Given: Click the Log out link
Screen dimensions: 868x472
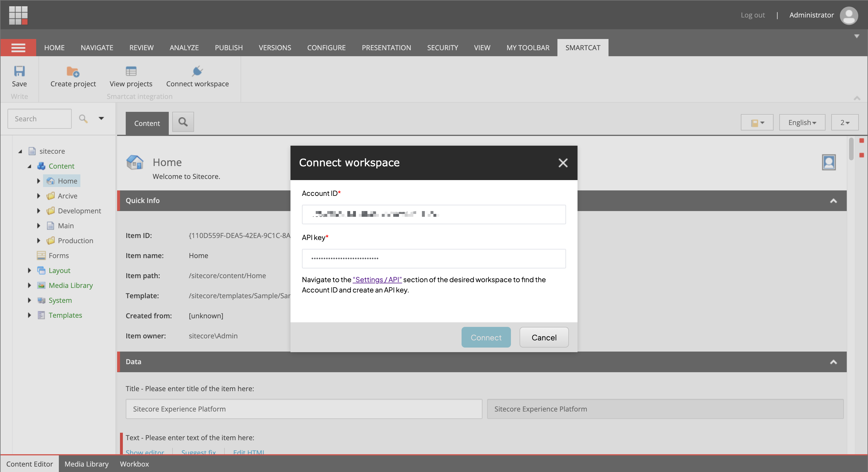Looking at the screenshot, I should [x=752, y=15].
